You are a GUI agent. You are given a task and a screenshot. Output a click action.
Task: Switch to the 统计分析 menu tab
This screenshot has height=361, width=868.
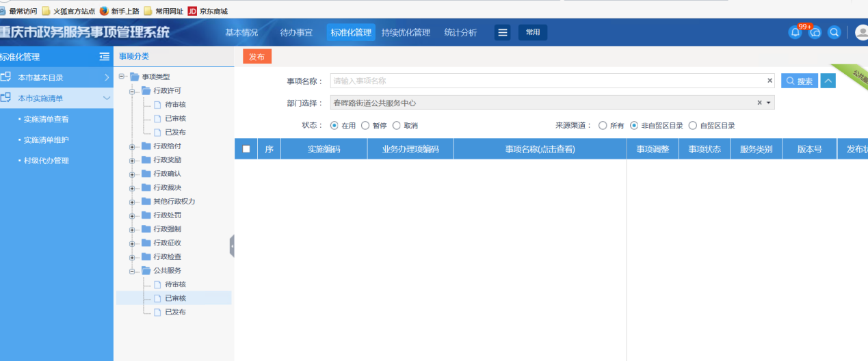pos(460,33)
